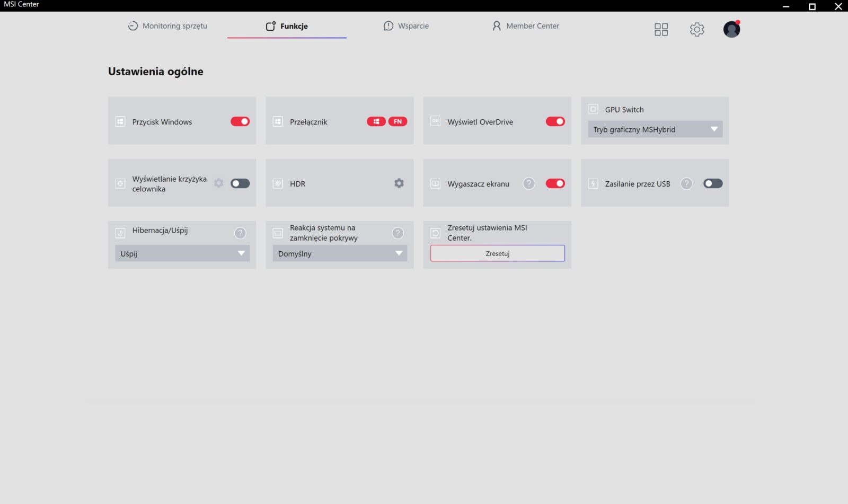Expand the Domyślny lid reaction dropdown

[340, 253]
